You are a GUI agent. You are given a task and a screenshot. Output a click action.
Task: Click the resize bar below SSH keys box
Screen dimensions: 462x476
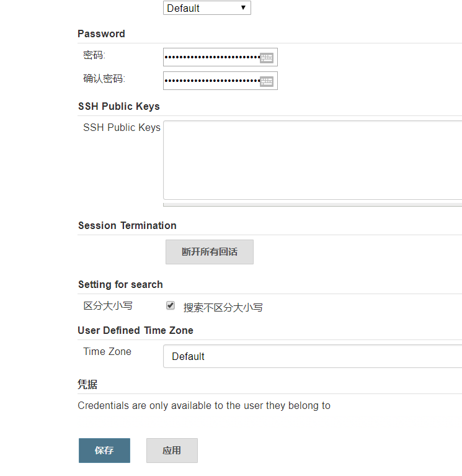[x=313, y=205]
